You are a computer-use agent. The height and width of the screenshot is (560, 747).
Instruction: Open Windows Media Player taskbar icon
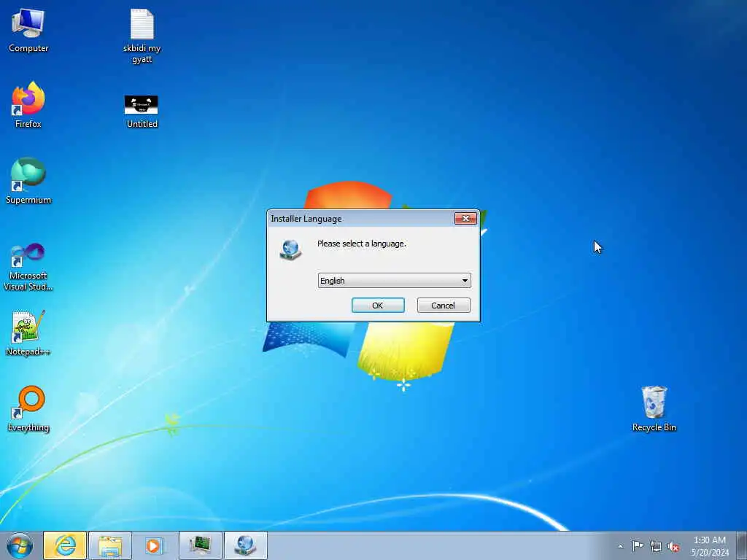pos(153,545)
